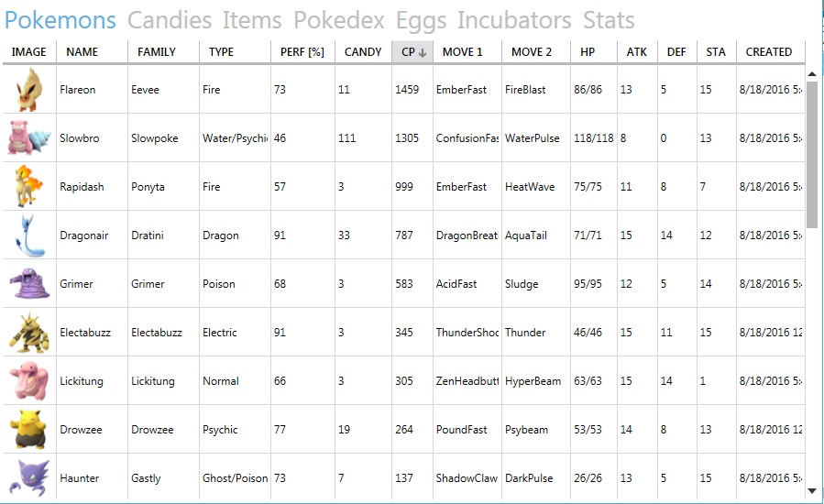824x504 pixels.
Task: Go to the Stats tab
Action: (609, 20)
